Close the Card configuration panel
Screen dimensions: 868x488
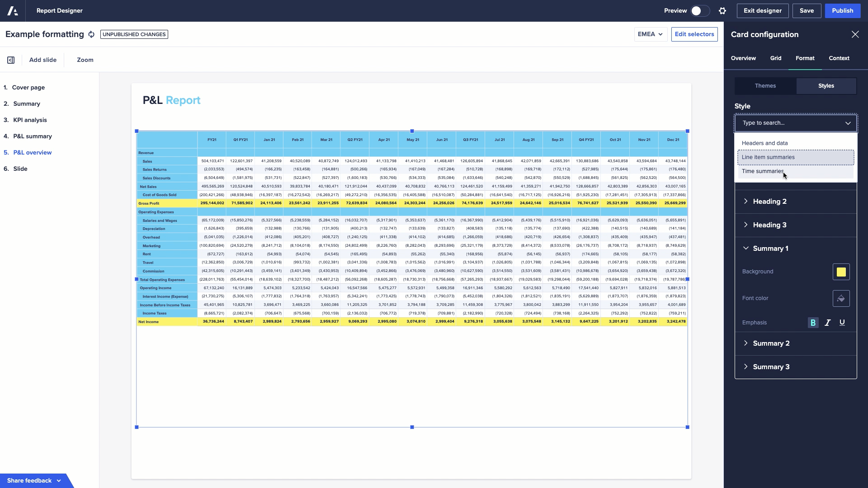point(855,34)
